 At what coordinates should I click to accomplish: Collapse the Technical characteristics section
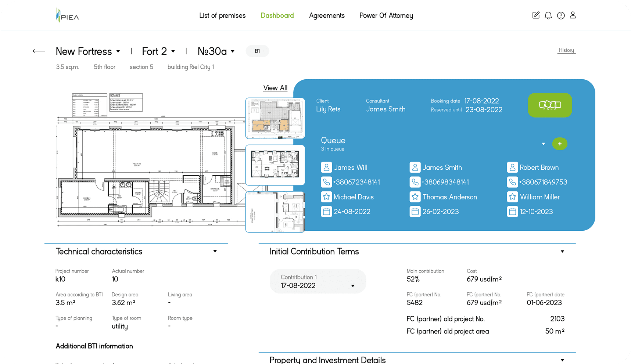(215, 251)
